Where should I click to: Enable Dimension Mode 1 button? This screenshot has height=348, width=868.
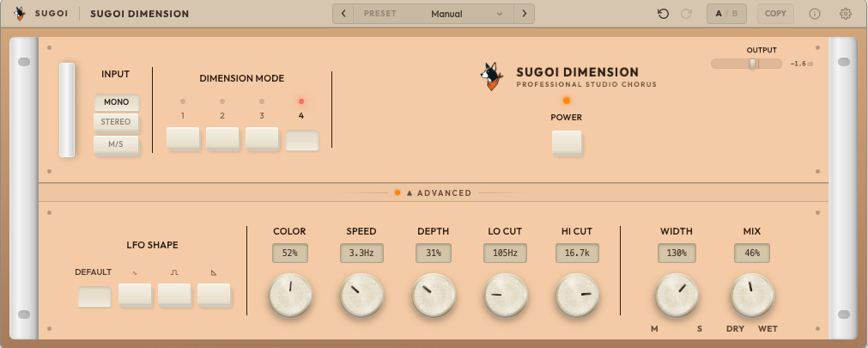coord(183,138)
